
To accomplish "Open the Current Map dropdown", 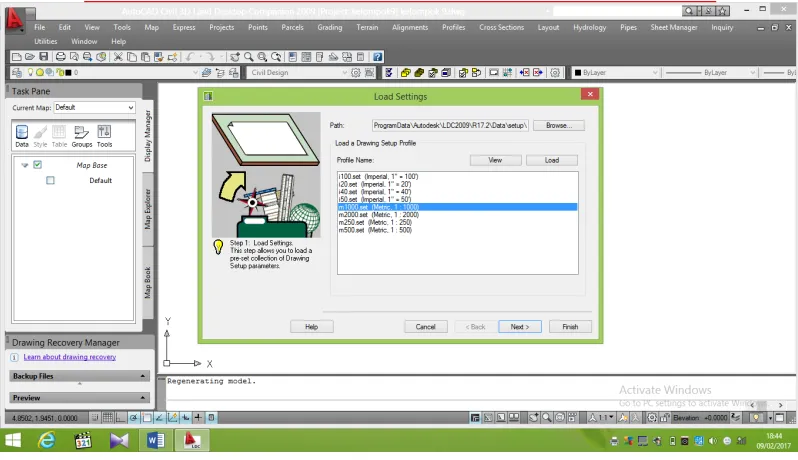I will click(131, 107).
